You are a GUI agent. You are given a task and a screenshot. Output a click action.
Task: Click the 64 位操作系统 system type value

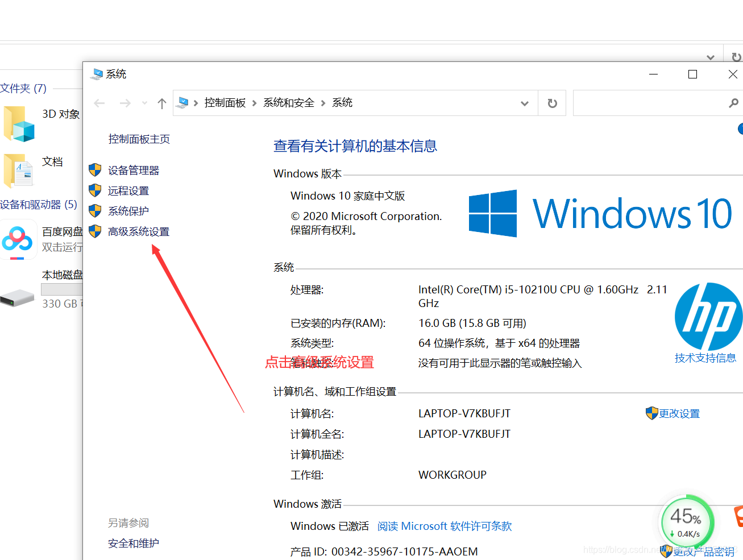pyautogui.click(x=499, y=343)
